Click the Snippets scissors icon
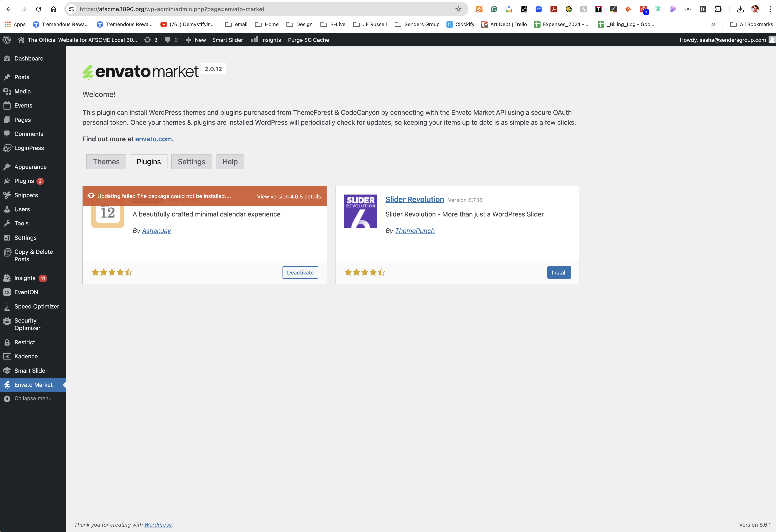 pyautogui.click(x=7, y=195)
